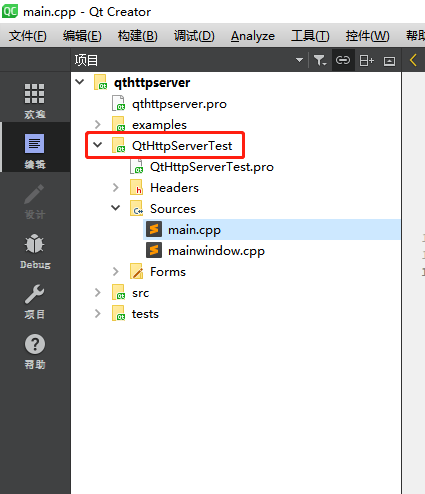Close or maximize project pane icon
Viewport: 425px width, 494px height.
(389, 61)
